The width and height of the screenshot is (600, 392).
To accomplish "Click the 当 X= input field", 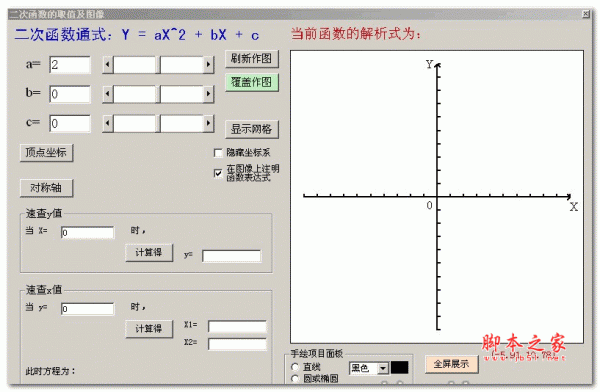I will 88,233.
